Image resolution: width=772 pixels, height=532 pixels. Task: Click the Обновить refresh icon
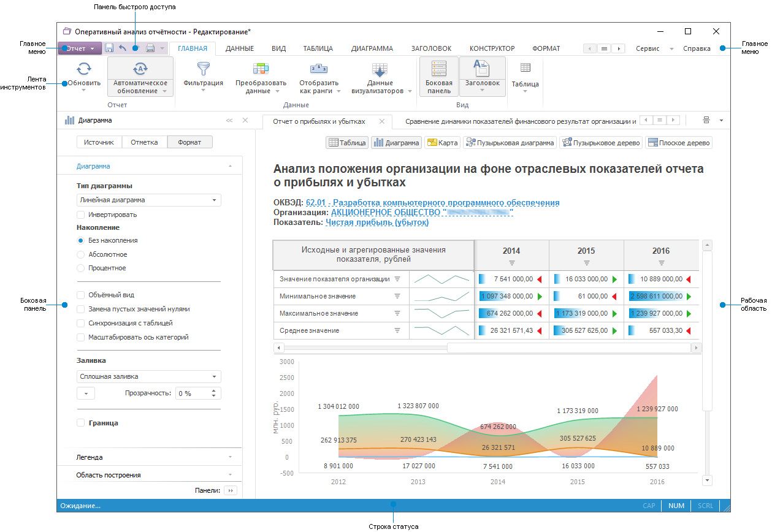[x=84, y=69]
